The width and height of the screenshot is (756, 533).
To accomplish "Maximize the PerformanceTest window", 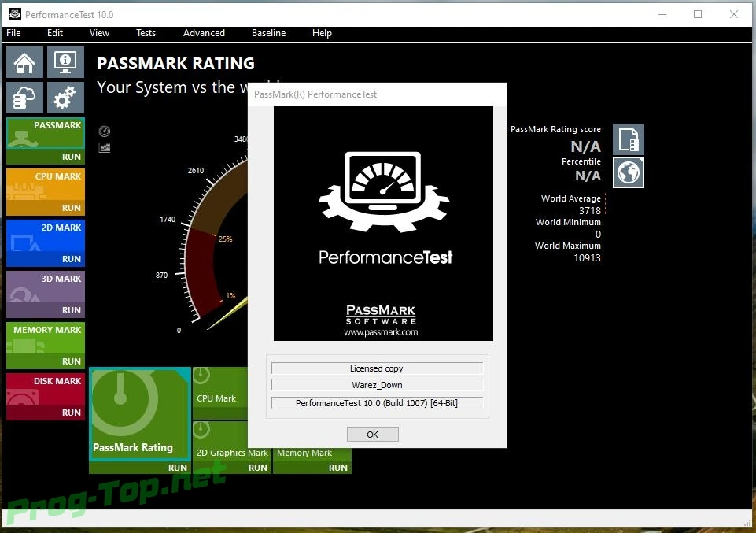I will pos(698,14).
